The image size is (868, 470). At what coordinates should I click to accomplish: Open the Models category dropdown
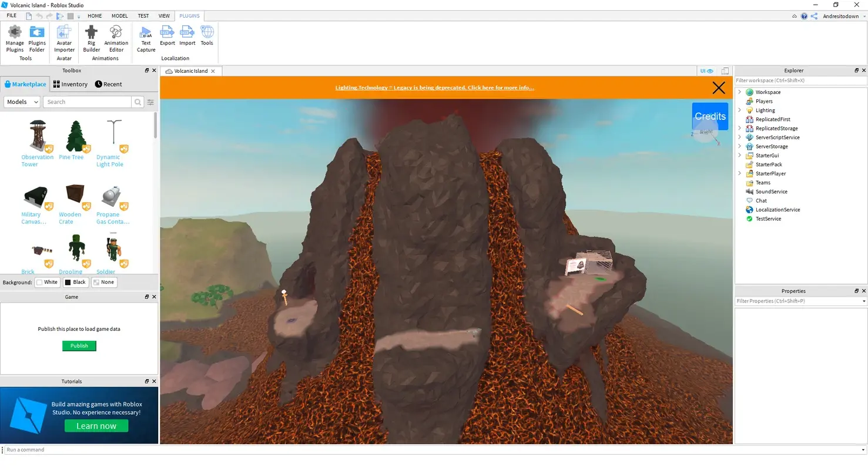22,102
